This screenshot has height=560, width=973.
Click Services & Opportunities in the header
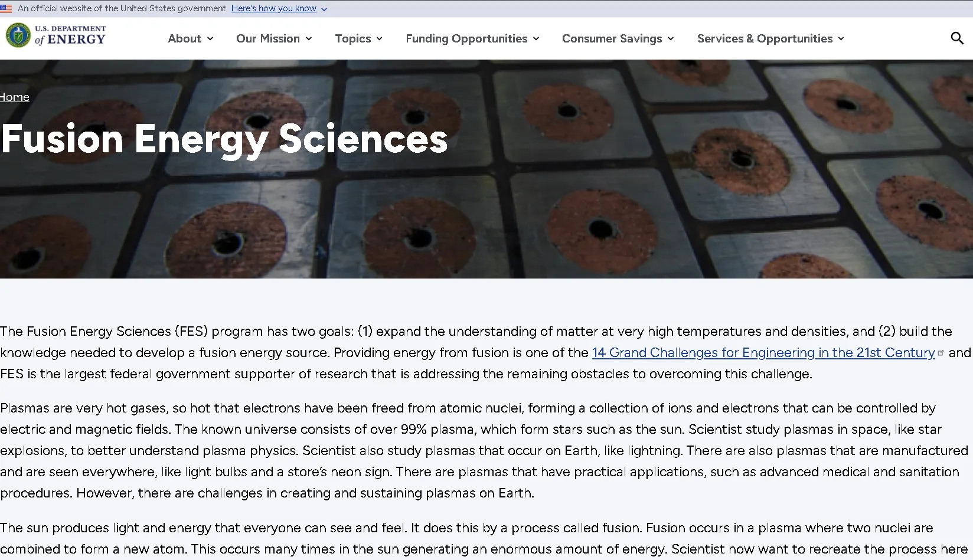(763, 38)
